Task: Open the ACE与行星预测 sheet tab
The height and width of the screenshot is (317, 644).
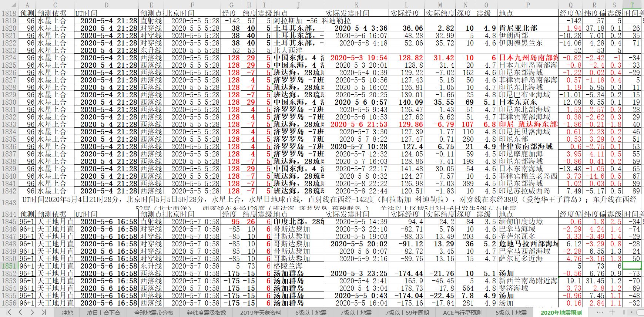Action: (x=462, y=313)
